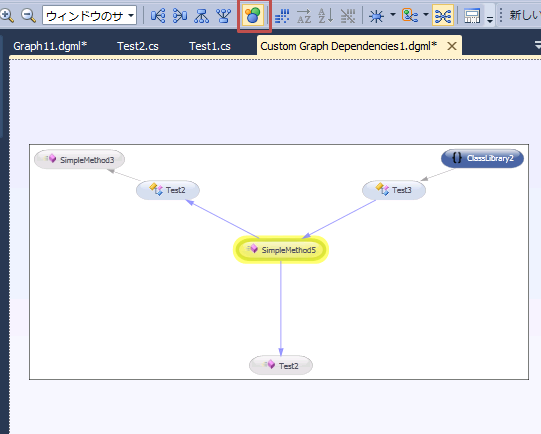Open the Test1.cs tab

[210, 46]
